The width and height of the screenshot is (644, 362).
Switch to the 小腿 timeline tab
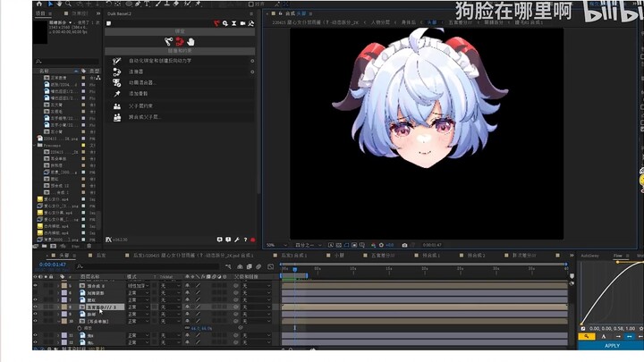(x=339, y=256)
